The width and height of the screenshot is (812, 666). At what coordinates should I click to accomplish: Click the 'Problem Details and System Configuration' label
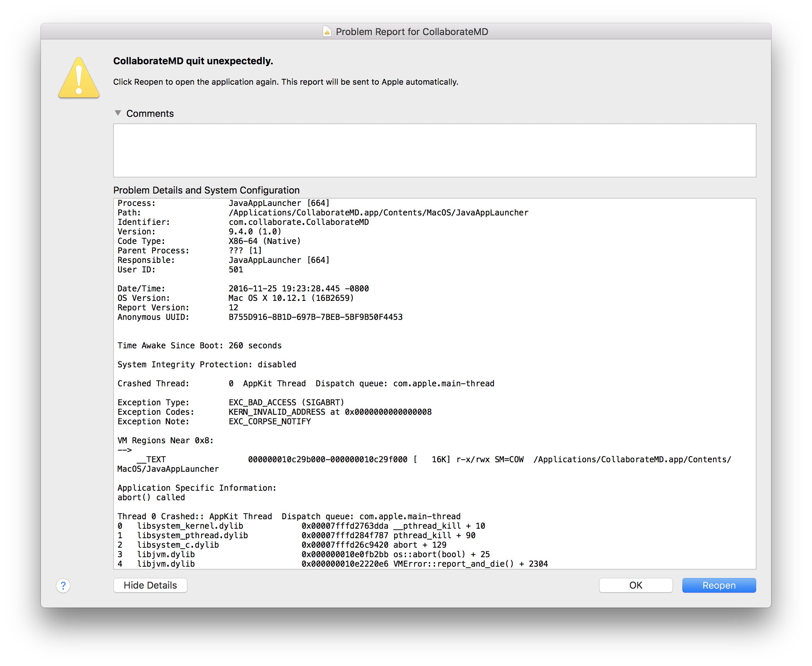(x=206, y=190)
